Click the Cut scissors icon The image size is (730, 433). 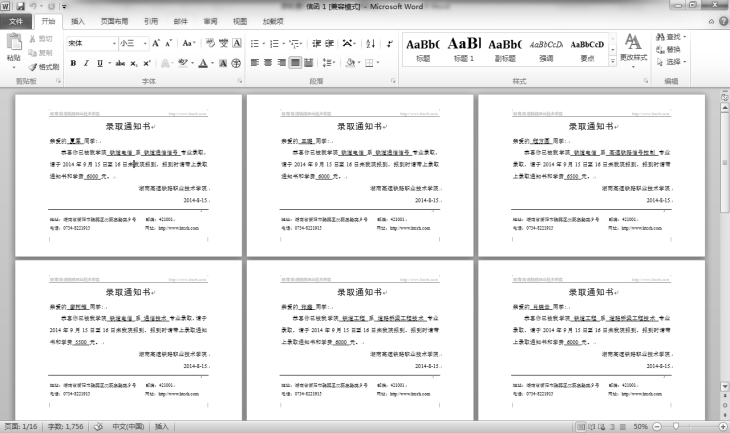tap(32, 39)
